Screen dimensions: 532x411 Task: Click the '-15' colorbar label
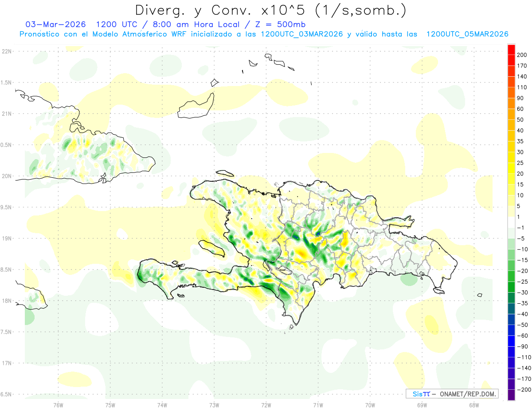pyautogui.click(x=522, y=260)
